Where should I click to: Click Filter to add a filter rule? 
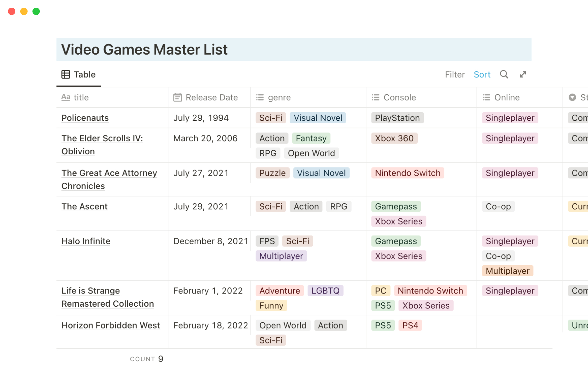tap(455, 75)
